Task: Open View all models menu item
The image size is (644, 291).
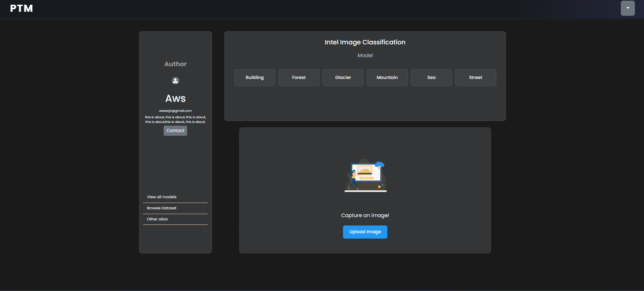Action: click(175, 197)
